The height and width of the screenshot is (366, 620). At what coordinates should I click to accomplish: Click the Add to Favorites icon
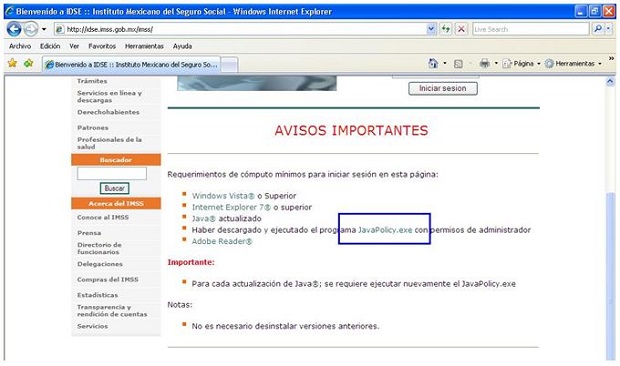tap(28, 63)
